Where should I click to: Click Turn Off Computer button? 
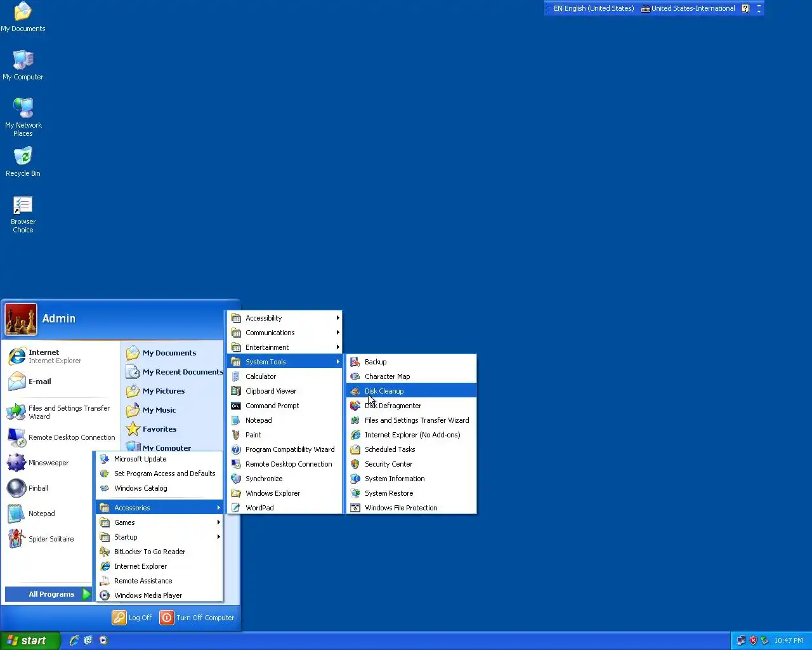coord(197,618)
